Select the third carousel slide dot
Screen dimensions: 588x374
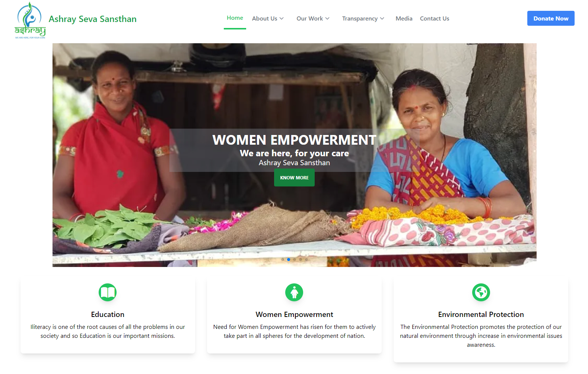pos(295,260)
